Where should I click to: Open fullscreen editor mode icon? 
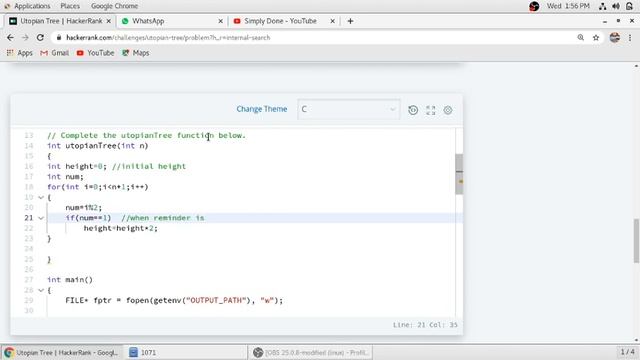431,110
